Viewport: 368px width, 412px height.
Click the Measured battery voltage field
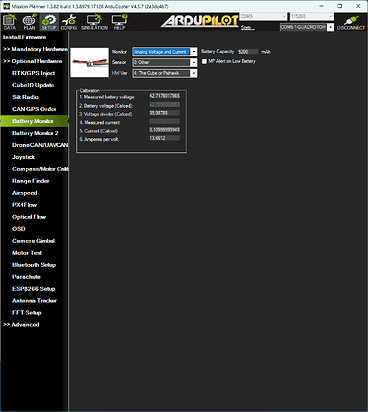click(164, 96)
